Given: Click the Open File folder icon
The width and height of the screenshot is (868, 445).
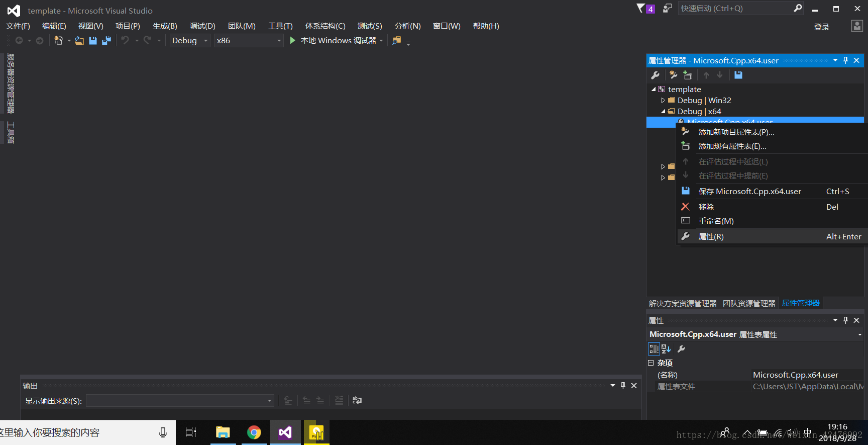Looking at the screenshot, I should [x=79, y=41].
